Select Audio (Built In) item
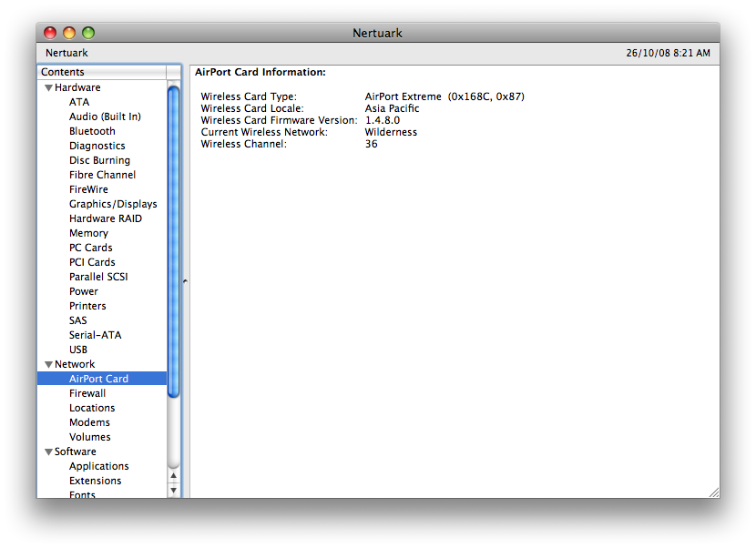Viewport: 756px width, 548px height. pyautogui.click(x=105, y=117)
